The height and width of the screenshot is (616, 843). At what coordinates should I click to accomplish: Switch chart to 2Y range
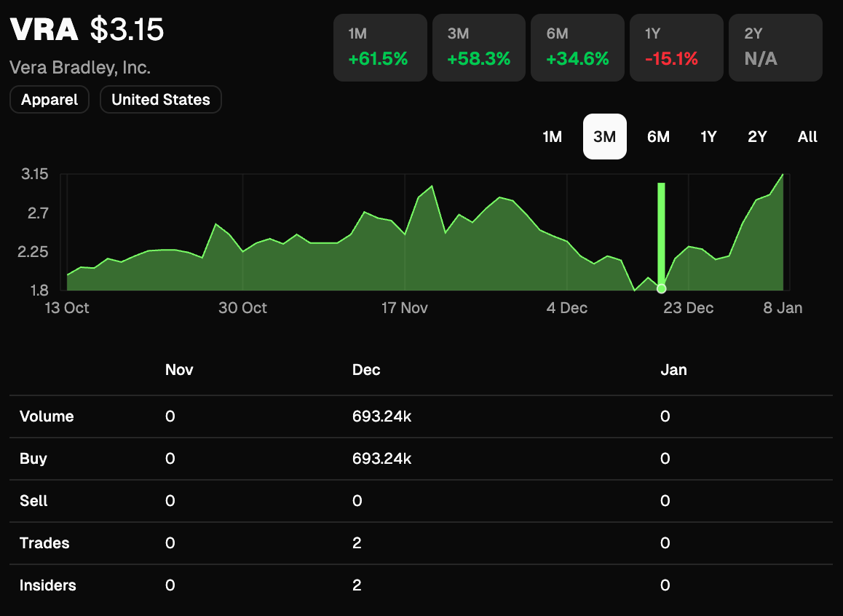tap(757, 137)
